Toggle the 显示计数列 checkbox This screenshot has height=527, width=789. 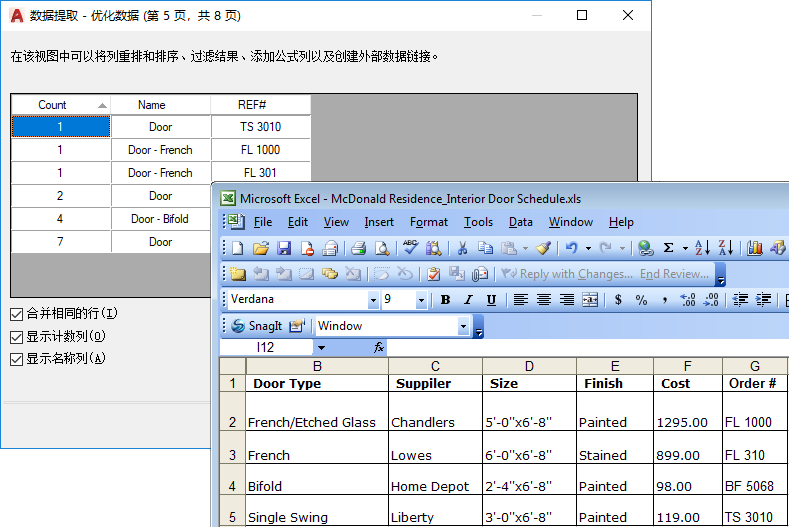pos(17,337)
